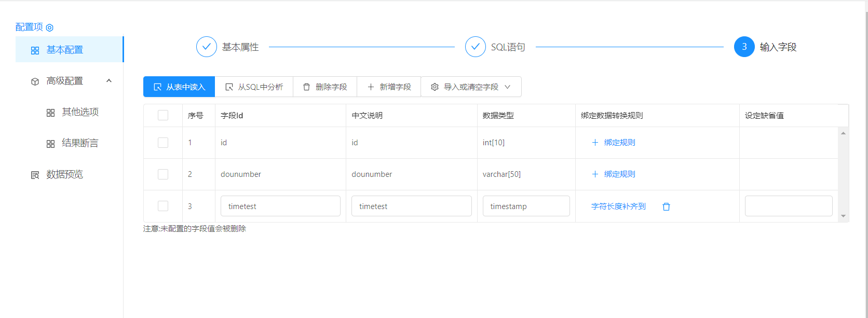Toggle the select-all header checkbox
The image size is (868, 318).
point(163,115)
